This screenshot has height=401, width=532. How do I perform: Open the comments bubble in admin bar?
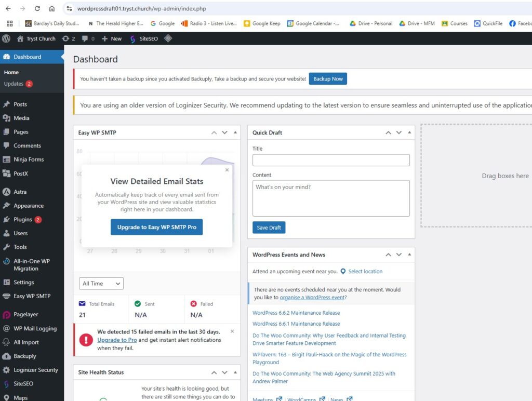click(x=88, y=38)
